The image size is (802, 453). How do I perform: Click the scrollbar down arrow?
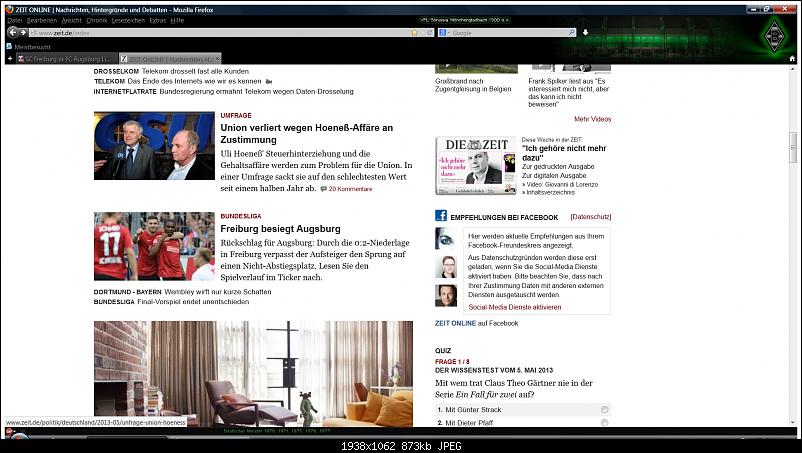[x=793, y=423]
